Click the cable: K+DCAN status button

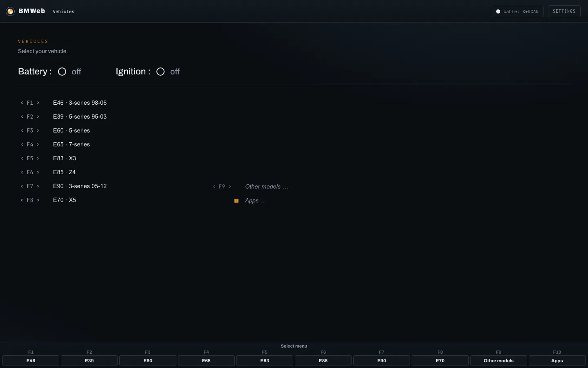[x=517, y=11]
